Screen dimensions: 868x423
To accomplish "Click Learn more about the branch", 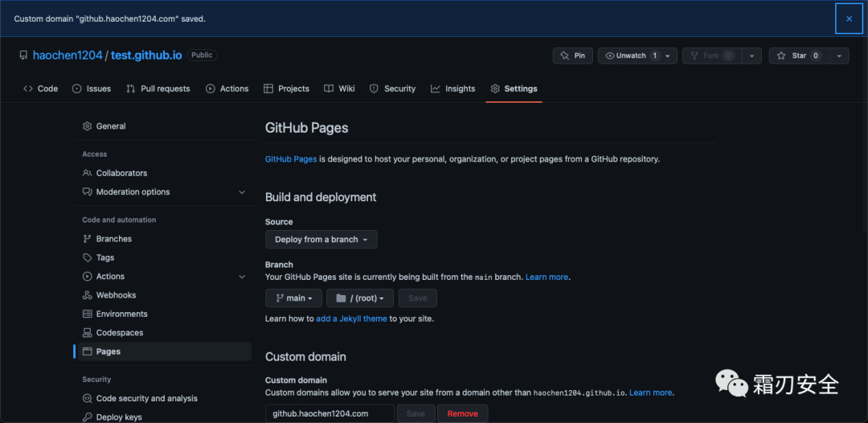I will [547, 277].
